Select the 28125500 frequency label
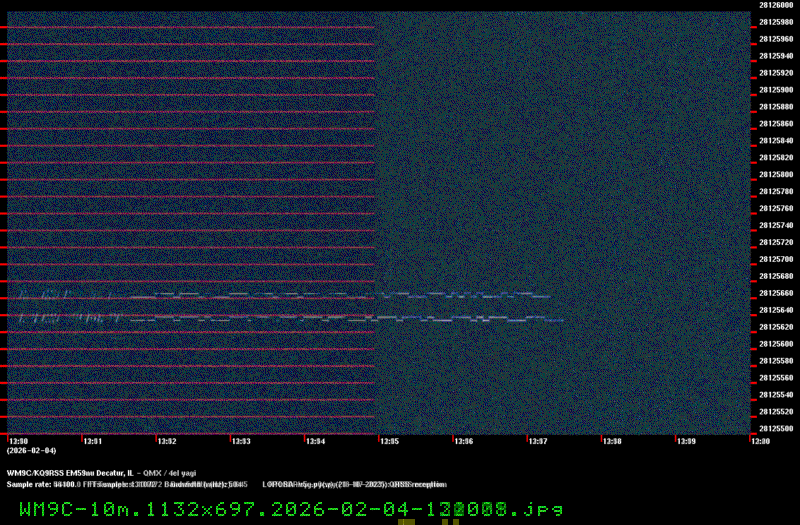Screen dimensions: 800x525 coord(776,428)
